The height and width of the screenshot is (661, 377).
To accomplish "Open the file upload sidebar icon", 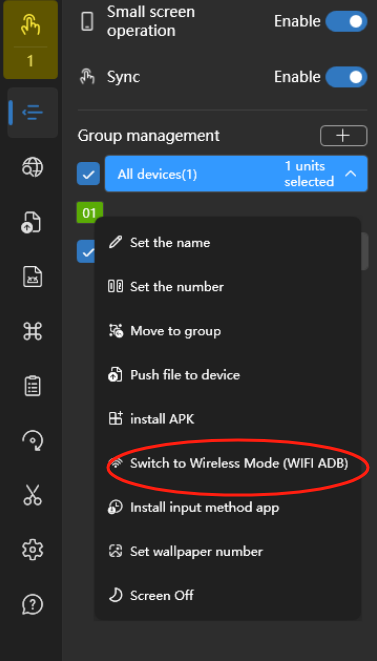I will [32, 222].
